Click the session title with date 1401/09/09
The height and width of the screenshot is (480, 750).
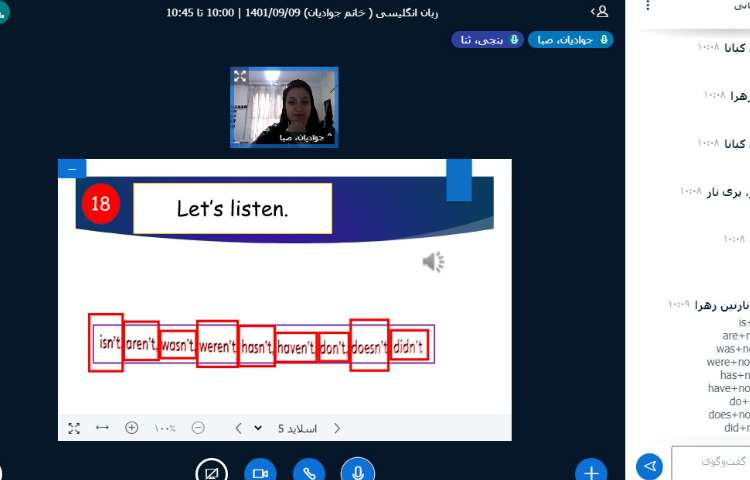pos(302,12)
